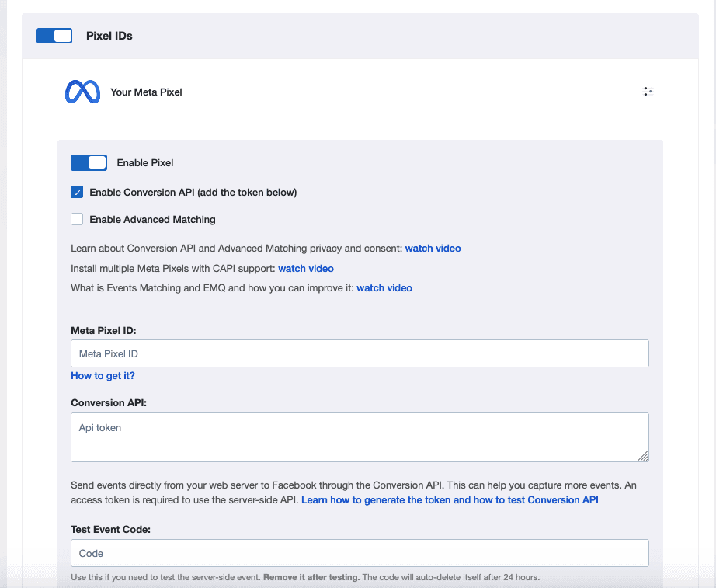Toggle the Pixel IDs switch
716x588 pixels.
pyautogui.click(x=54, y=36)
